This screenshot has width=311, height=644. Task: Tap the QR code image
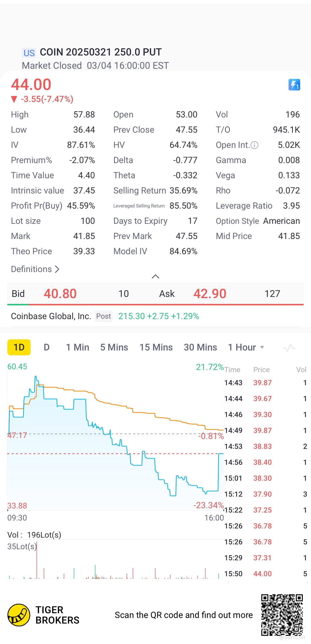(x=282, y=615)
